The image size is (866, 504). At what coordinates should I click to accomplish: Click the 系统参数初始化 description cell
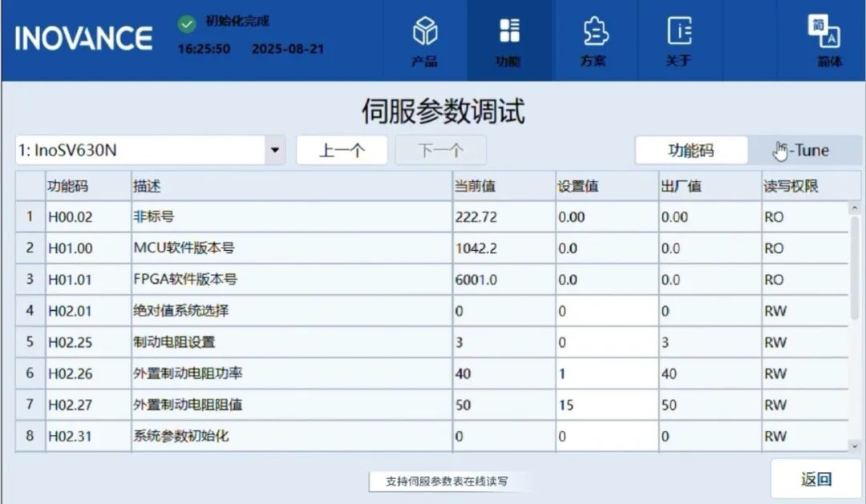292,436
